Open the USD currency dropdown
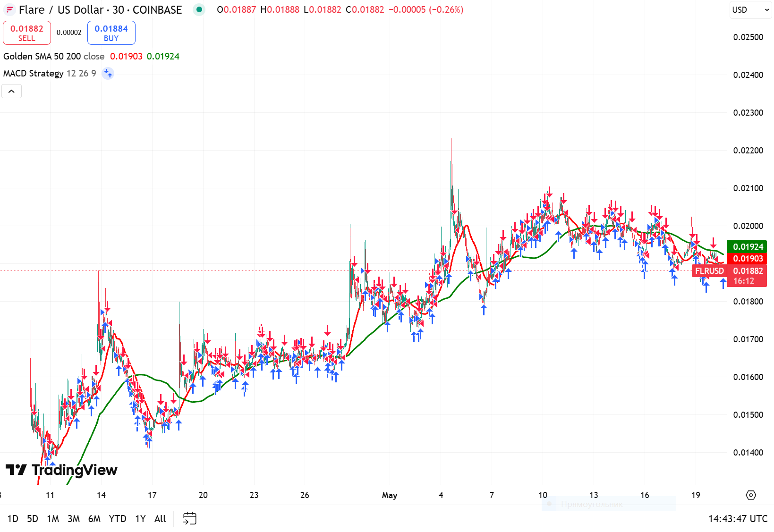Viewport: 774px width, 532px height. [750, 10]
